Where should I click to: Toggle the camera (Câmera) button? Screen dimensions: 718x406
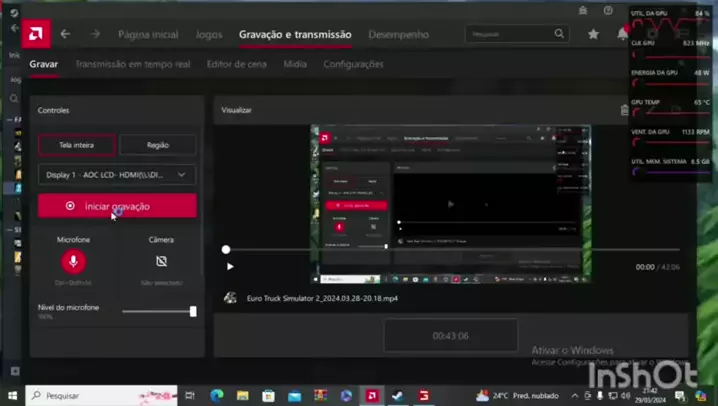click(161, 262)
